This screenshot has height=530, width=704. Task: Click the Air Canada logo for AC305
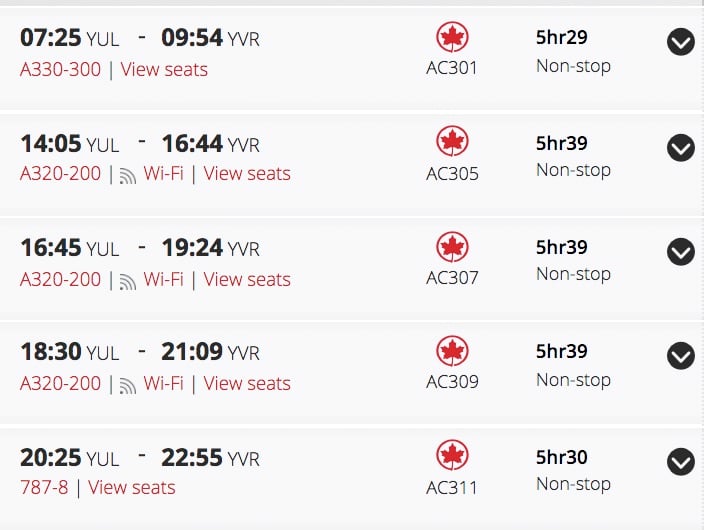(452, 141)
